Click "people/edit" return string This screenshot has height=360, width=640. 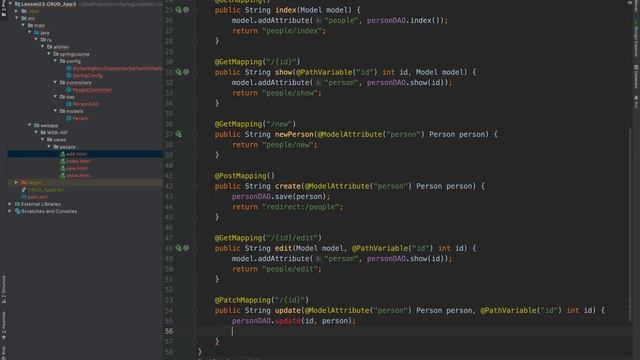290,269
